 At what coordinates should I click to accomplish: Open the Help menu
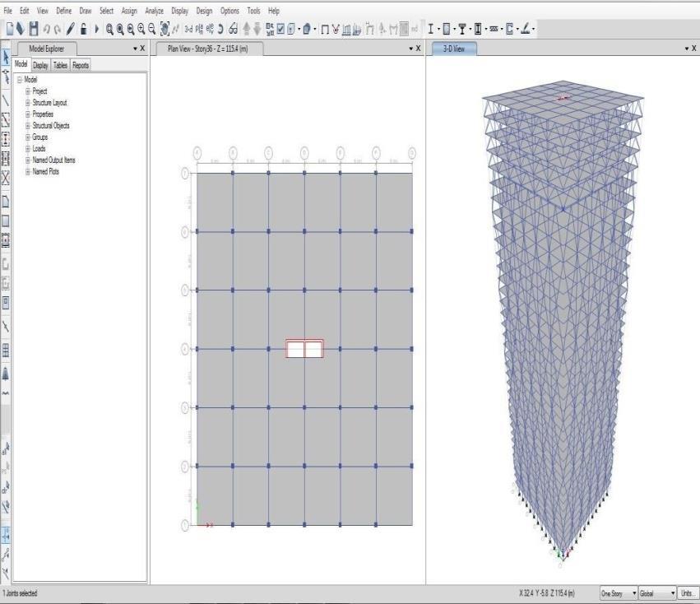274,10
